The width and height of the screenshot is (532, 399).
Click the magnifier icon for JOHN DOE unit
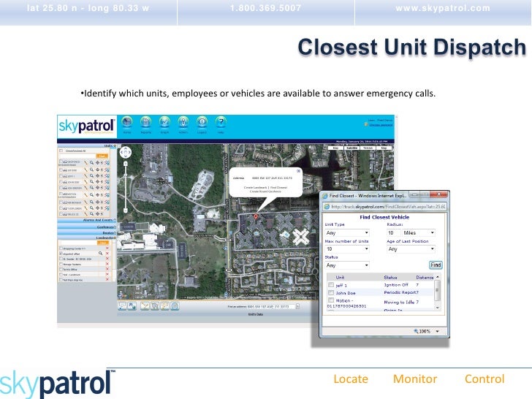91,182
